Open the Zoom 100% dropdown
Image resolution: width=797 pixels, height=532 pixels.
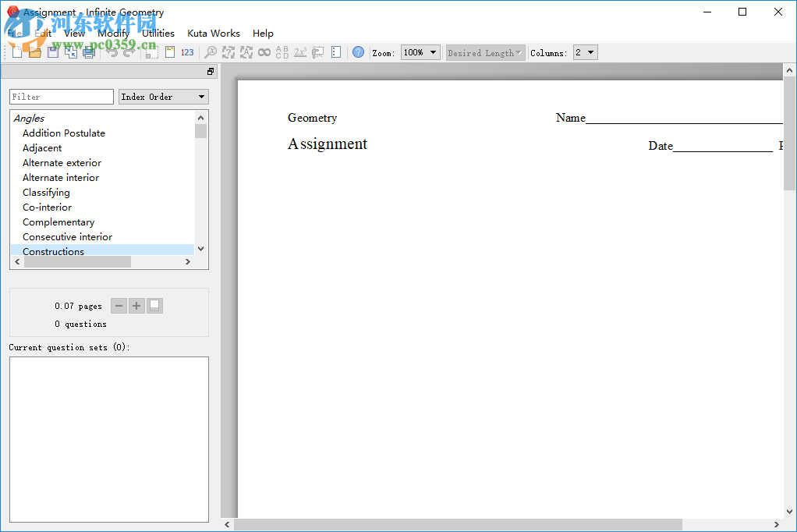420,52
